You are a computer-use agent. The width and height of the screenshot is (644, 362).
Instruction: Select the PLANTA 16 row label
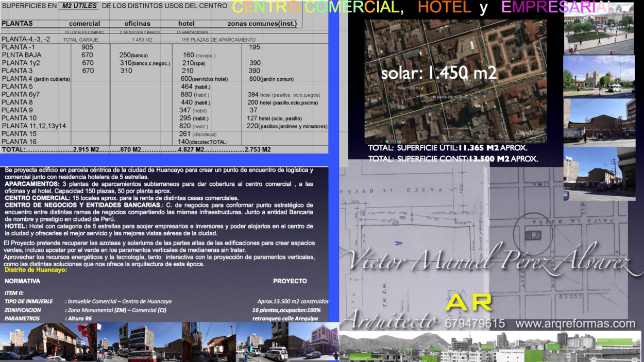(19, 142)
